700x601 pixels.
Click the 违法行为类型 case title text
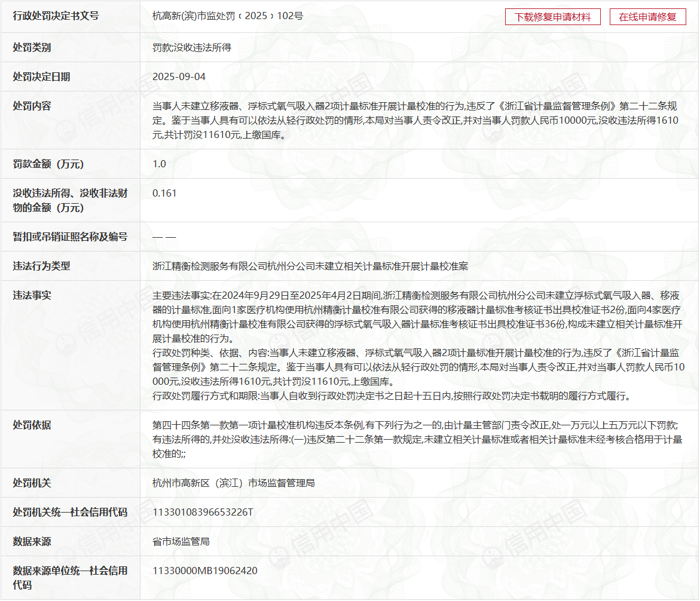coord(310,266)
